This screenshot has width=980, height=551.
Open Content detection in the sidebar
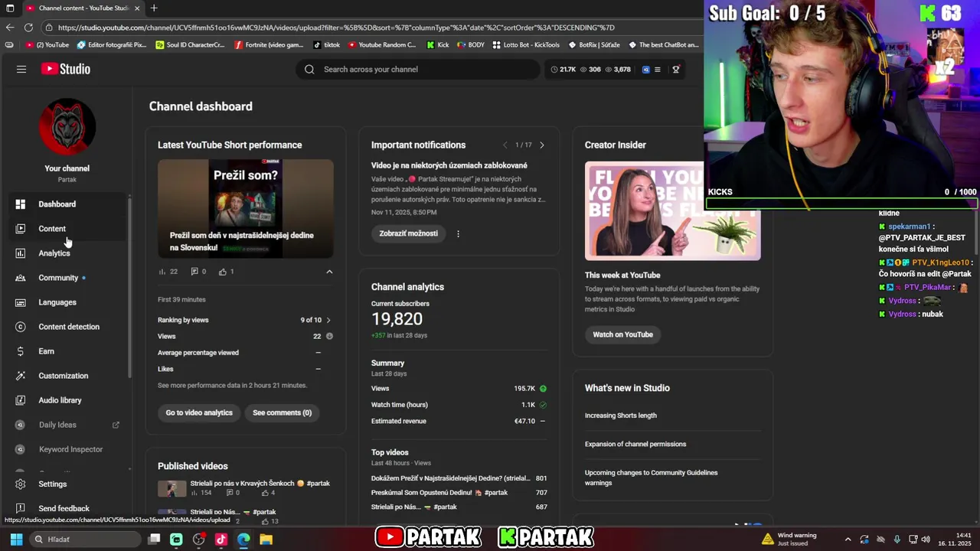coord(65,327)
